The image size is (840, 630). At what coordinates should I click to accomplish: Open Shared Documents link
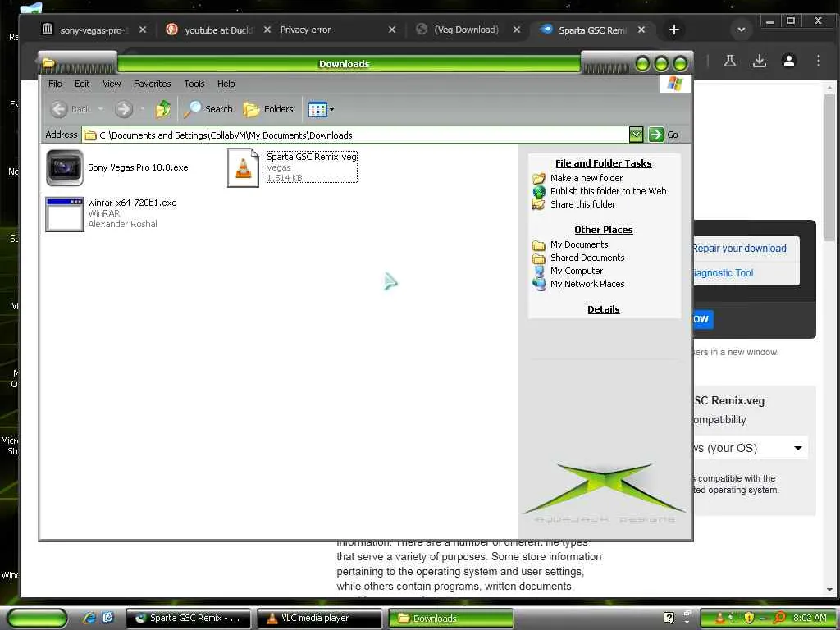587,258
